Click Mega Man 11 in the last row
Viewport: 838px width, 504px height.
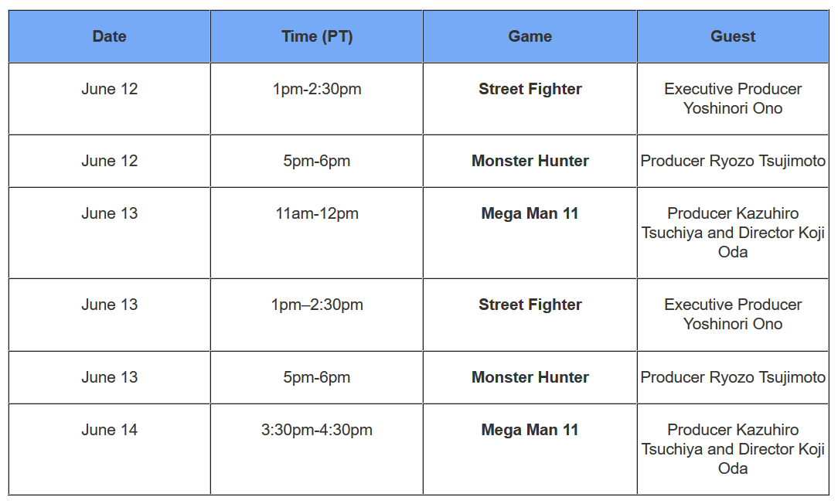coord(530,430)
